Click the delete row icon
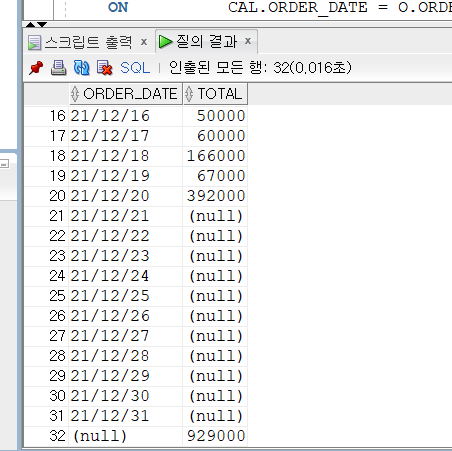This screenshot has width=452, height=451. pyautogui.click(x=104, y=68)
